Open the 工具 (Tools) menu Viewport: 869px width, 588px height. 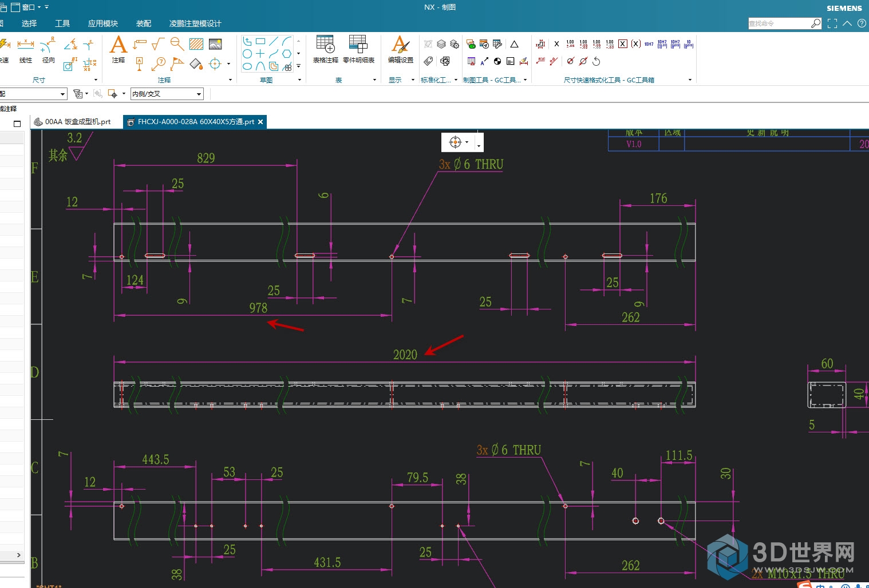62,23
